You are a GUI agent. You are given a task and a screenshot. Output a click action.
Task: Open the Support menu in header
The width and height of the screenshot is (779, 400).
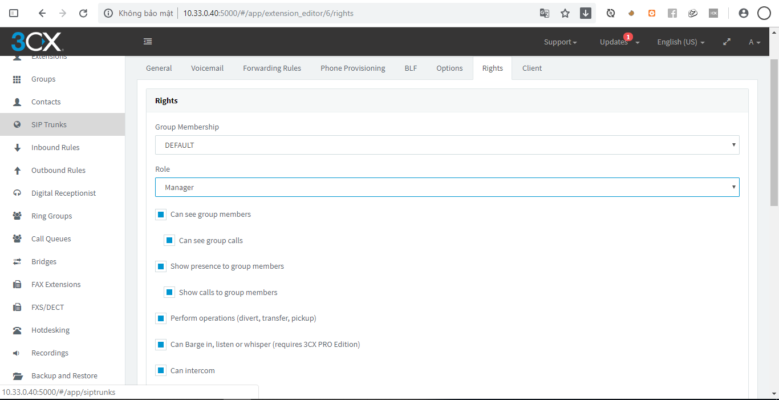click(560, 42)
